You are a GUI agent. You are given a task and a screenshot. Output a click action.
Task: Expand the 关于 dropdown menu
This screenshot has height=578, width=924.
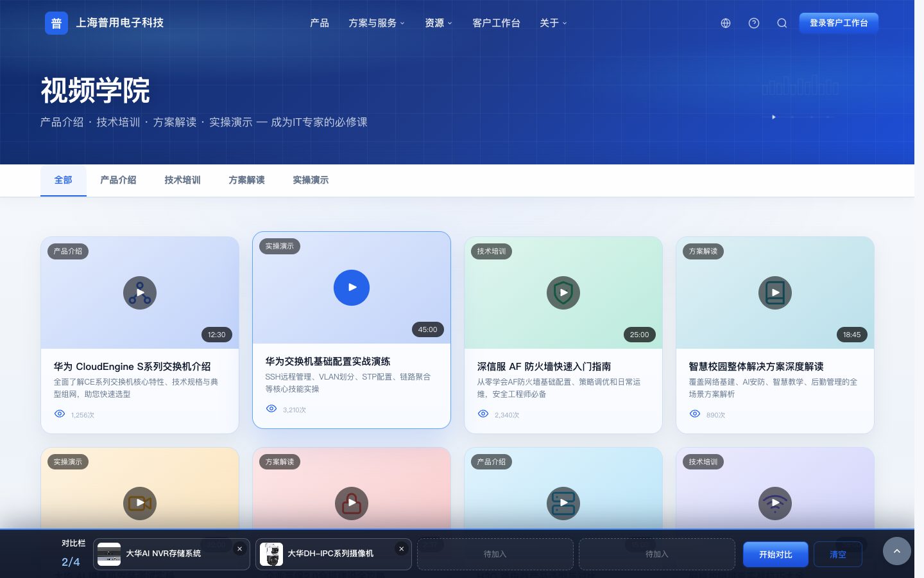click(x=554, y=23)
